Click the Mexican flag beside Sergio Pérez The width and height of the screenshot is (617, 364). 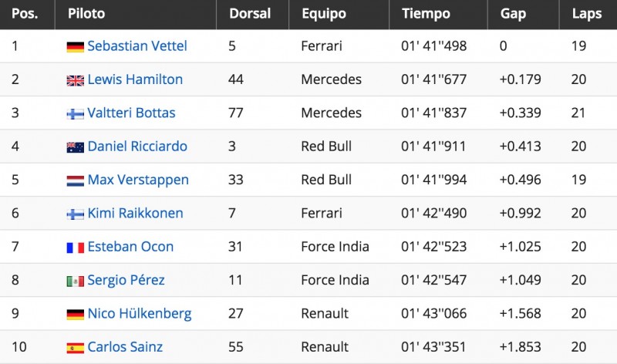[75, 281]
